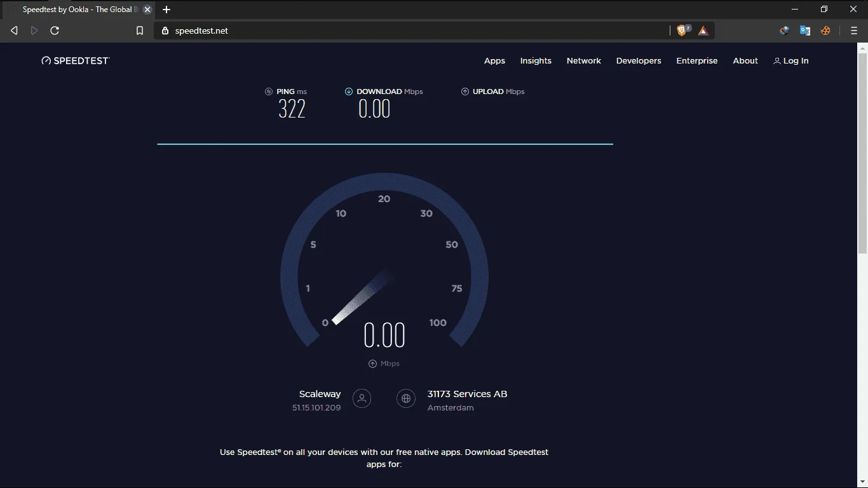Click the UPLOAD Mbps label
868x488 pixels.
pos(499,91)
